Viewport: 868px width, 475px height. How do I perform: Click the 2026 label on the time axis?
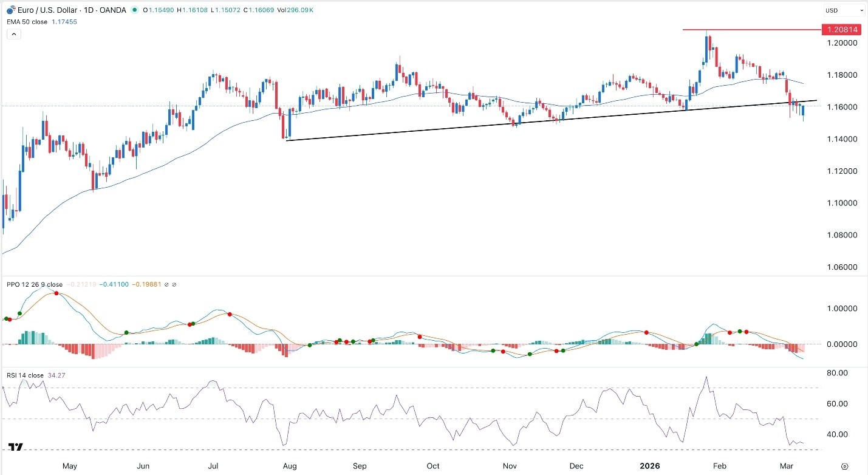coord(649,466)
